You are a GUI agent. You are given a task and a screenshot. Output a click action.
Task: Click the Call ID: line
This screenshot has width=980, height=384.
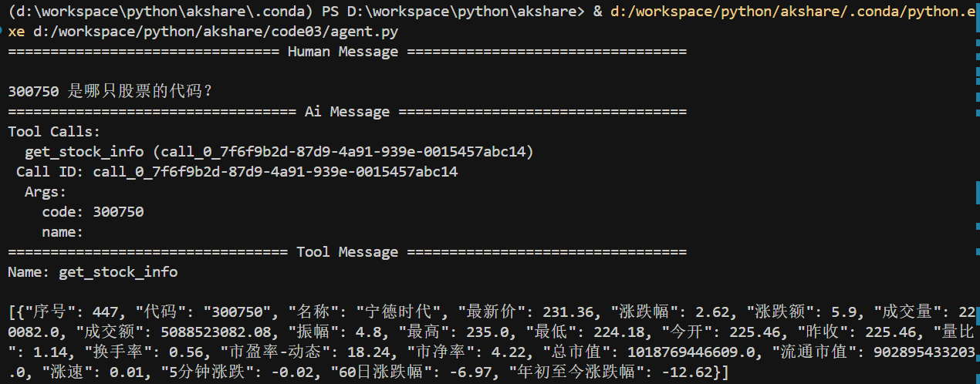pos(237,172)
